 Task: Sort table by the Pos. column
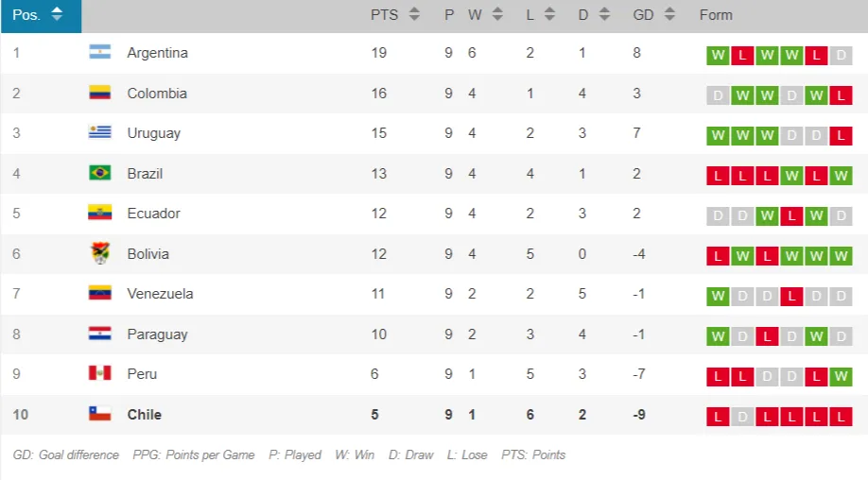click(x=39, y=15)
